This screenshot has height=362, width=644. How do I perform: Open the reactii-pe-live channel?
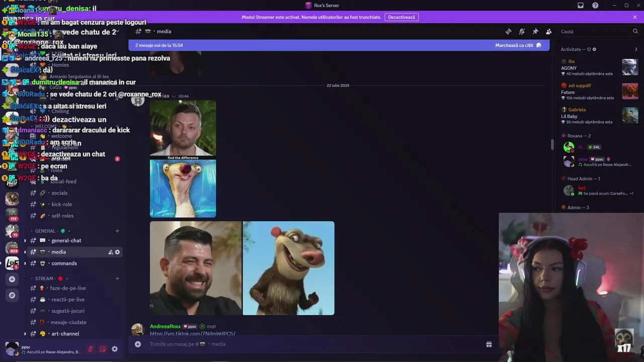[x=74, y=300]
